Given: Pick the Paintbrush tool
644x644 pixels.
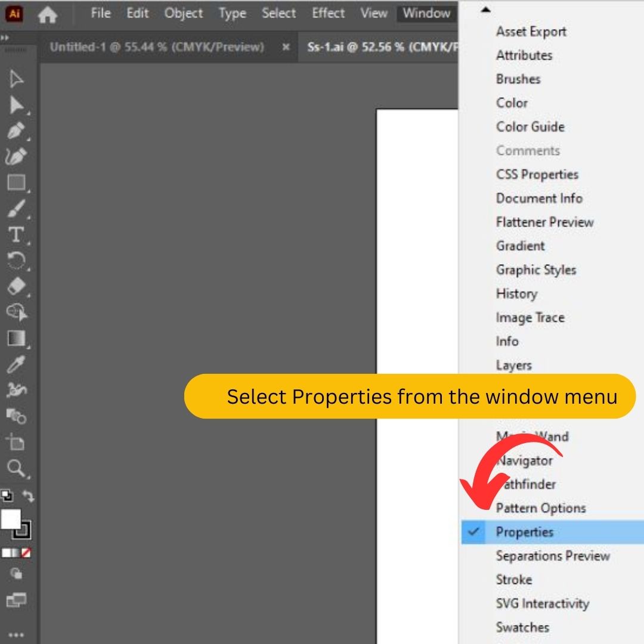Looking at the screenshot, I should pos(16,209).
